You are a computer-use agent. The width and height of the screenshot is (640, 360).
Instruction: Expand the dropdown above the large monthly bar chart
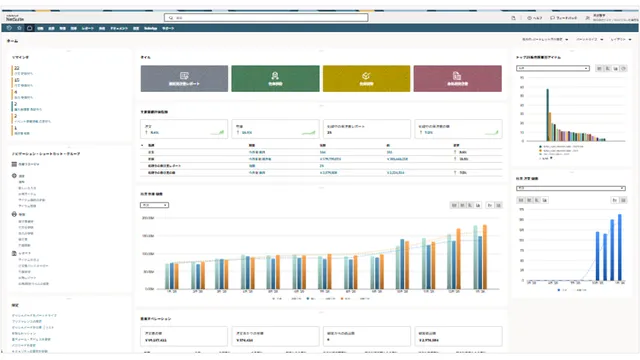click(x=154, y=205)
